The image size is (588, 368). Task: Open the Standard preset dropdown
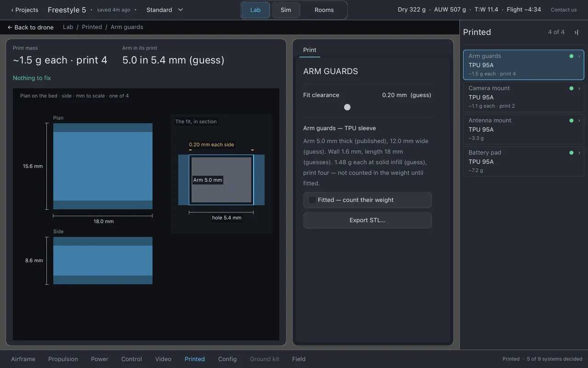165,10
